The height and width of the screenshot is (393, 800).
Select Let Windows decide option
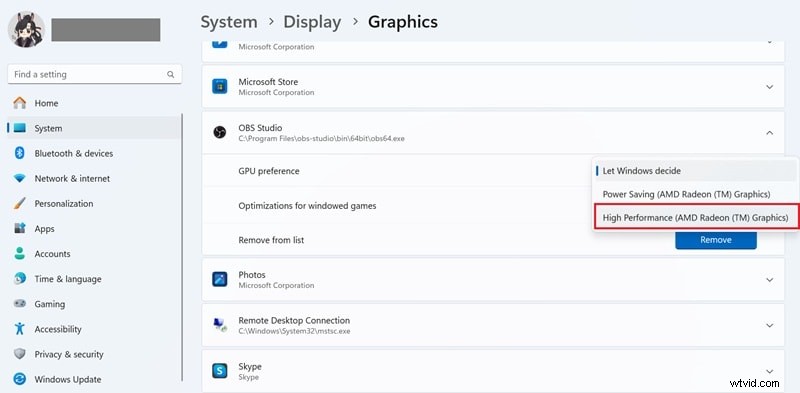(695, 171)
